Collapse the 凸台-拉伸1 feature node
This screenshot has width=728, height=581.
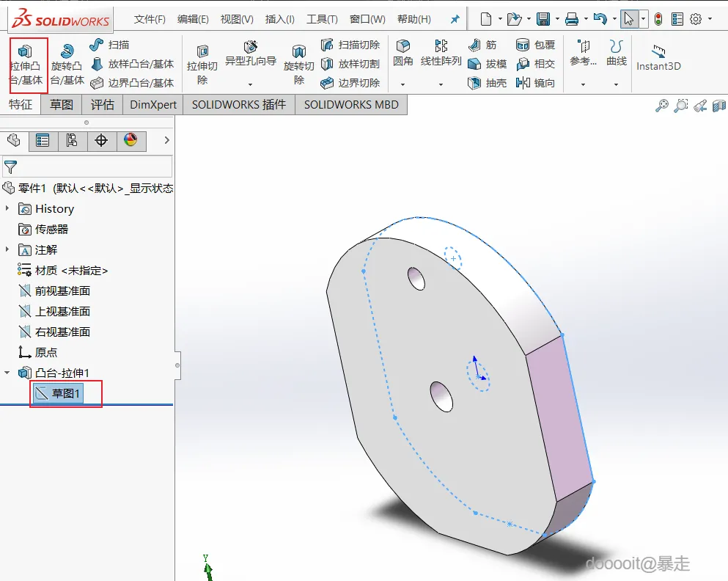tap(8, 373)
